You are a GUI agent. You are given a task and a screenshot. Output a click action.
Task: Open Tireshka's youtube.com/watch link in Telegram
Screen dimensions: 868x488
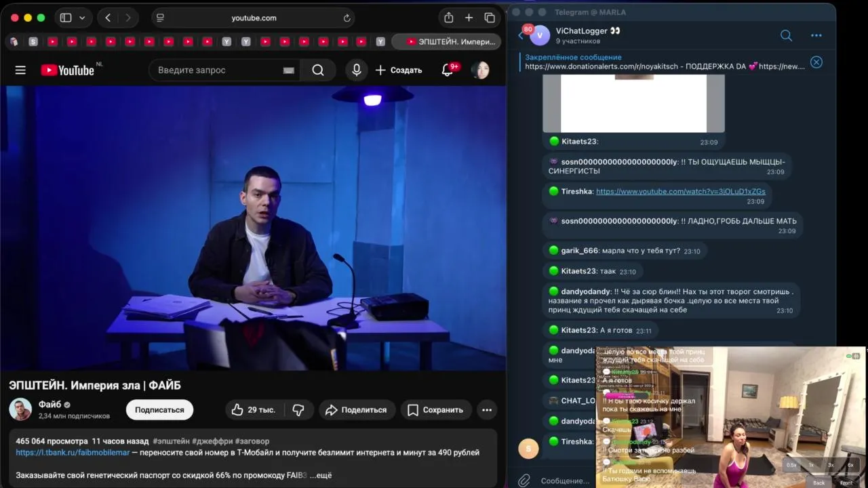(x=681, y=192)
